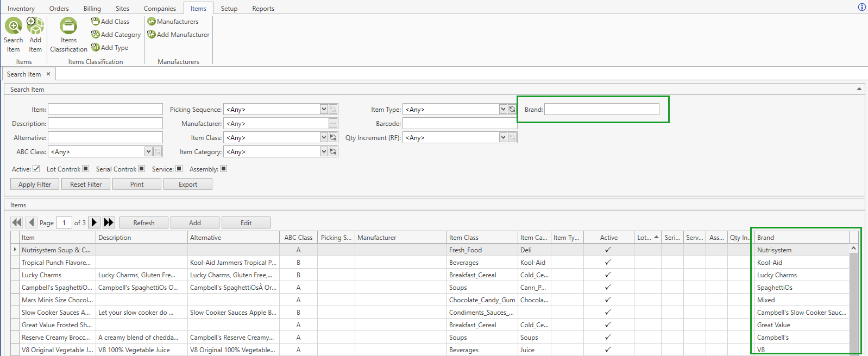Click the Reset Filter button
Viewport: 868px width, 356px height.
tap(86, 185)
